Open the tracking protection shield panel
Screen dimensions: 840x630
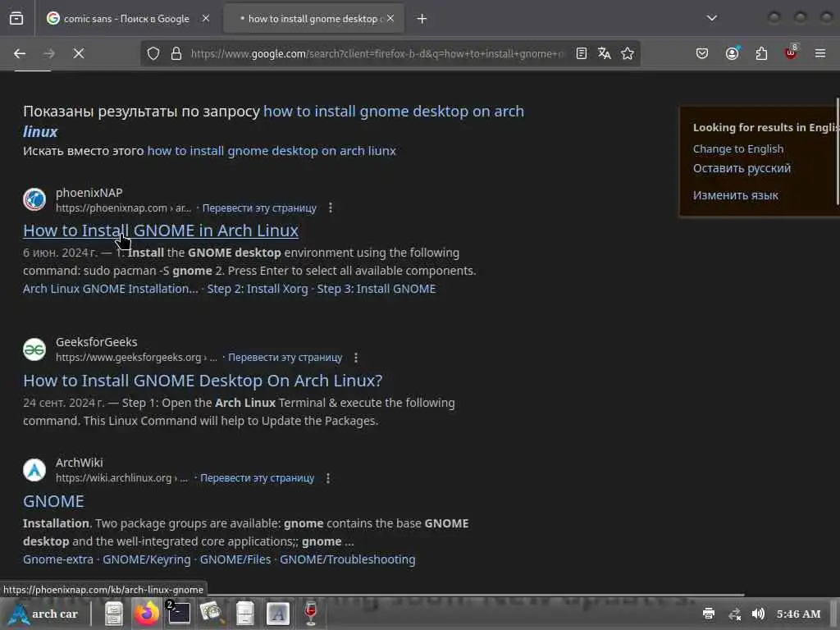click(153, 53)
